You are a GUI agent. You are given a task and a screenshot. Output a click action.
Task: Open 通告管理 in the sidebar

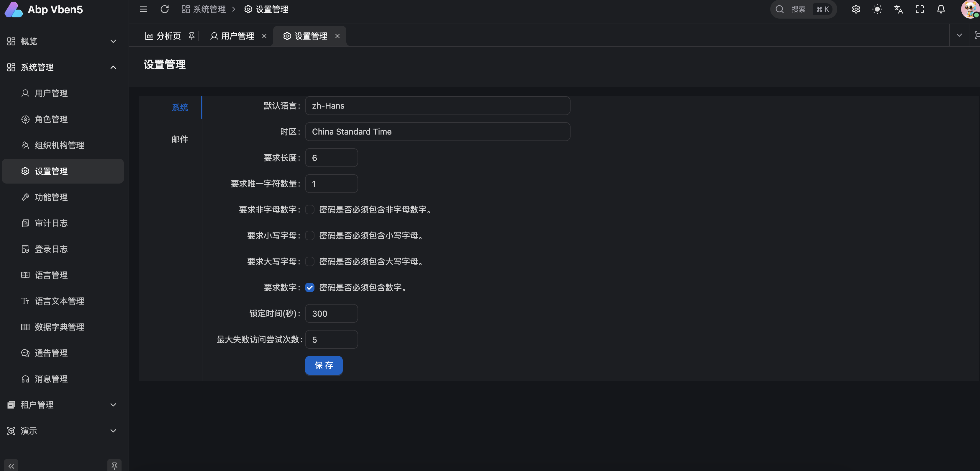(x=63, y=353)
